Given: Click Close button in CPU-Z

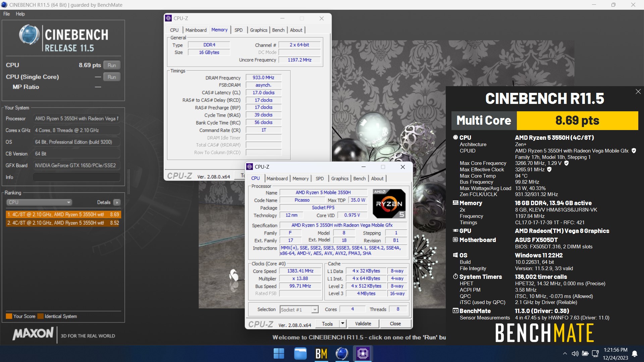Looking at the screenshot, I should coord(395,324).
